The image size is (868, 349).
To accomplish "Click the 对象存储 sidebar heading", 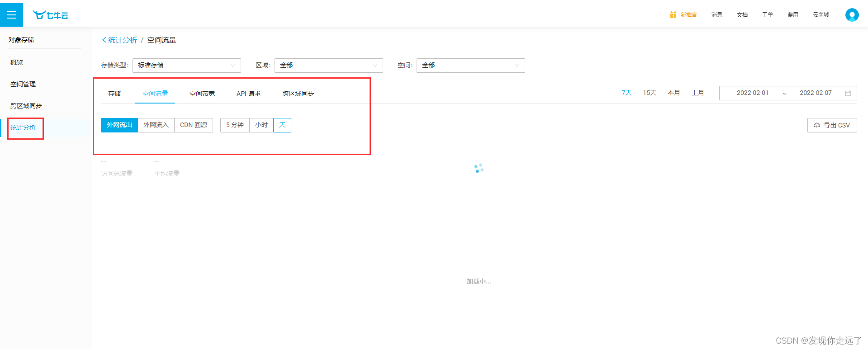I will [x=21, y=40].
